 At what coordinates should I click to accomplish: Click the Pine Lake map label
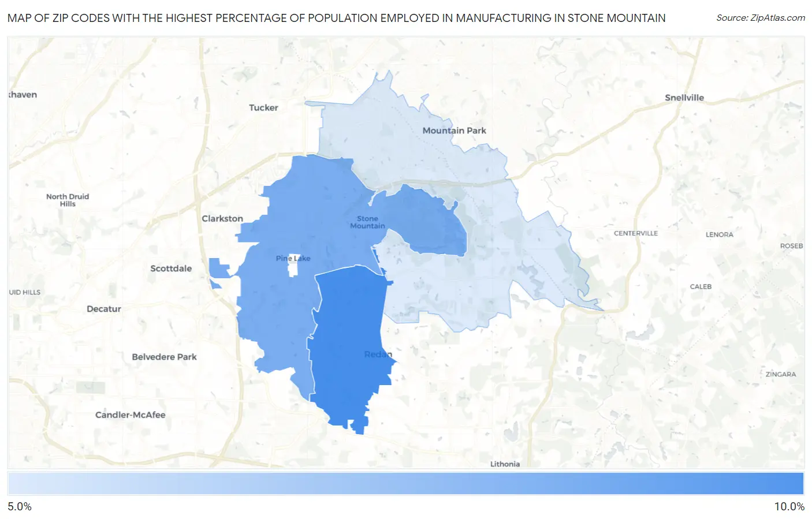pyautogui.click(x=293, y=258)
